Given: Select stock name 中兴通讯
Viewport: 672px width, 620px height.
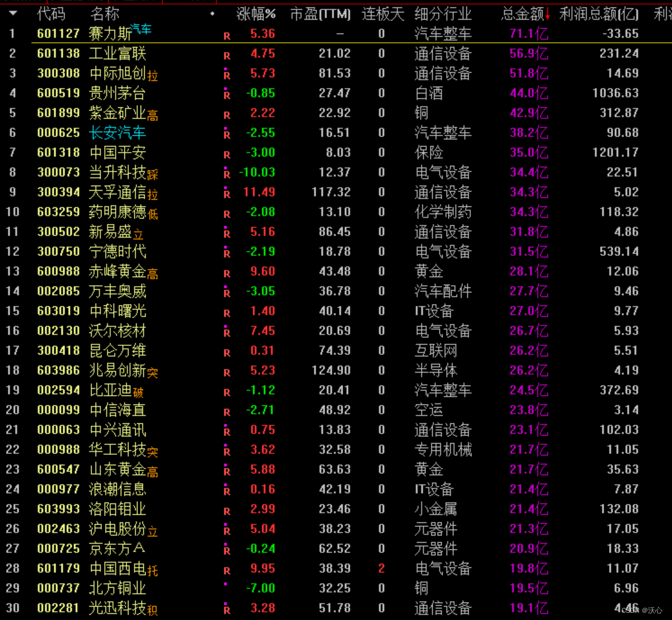Looking at the screenshot, I should [118, 430].
